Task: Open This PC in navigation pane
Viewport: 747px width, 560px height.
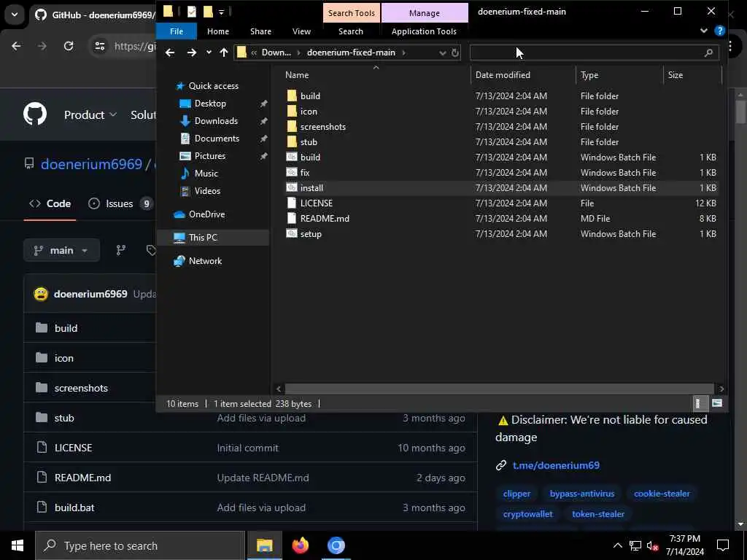Action: (203, 237)
